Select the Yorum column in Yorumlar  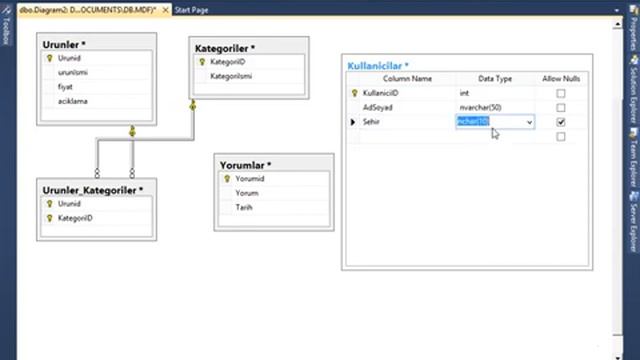[x=247, y=193]
